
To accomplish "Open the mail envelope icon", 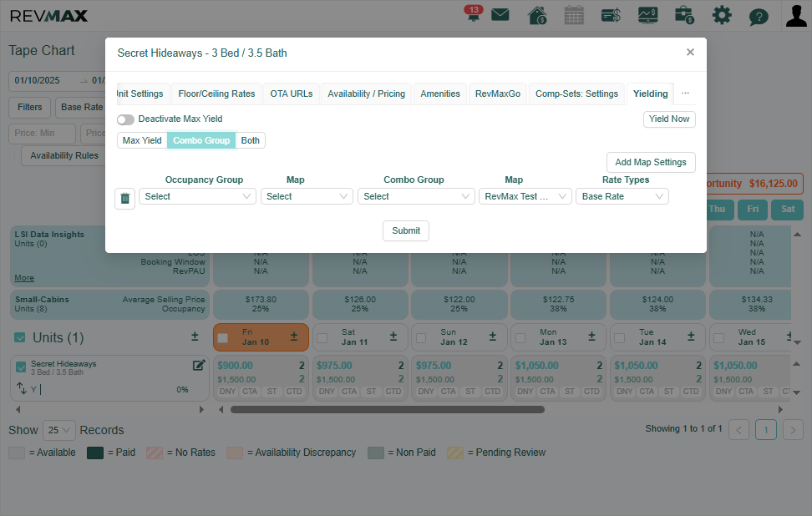I will pyautogui.click(x=500, y=15).
